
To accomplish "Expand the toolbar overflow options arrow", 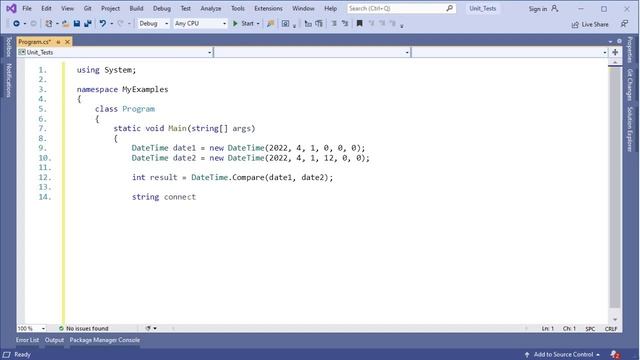I will tap(402, 26).
